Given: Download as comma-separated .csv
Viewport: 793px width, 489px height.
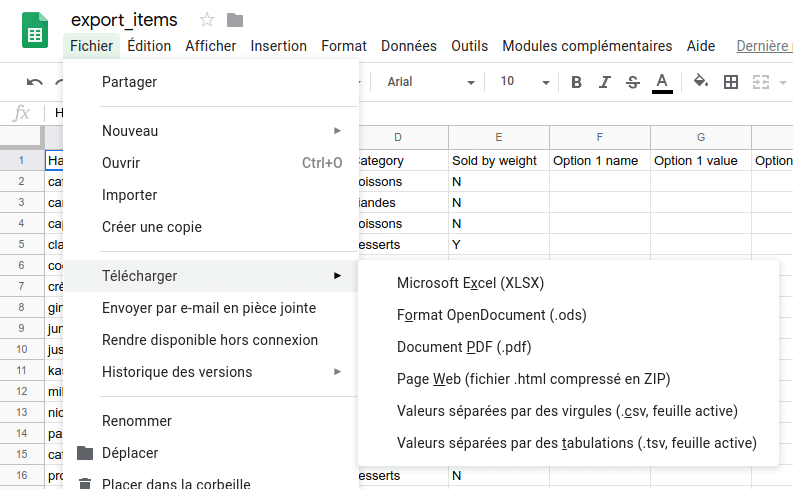Looking at the screenshot, I should click(x=568, y=411).
